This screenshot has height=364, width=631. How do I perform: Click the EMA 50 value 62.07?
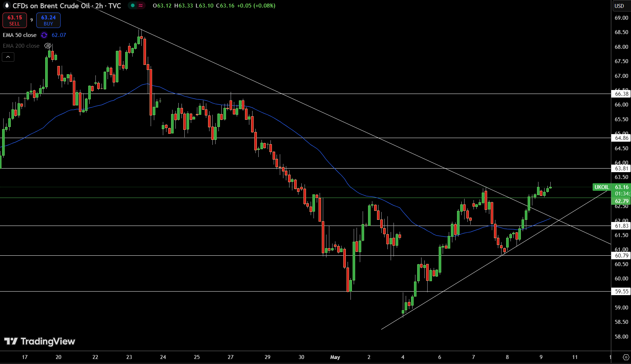tap(59, 35)
